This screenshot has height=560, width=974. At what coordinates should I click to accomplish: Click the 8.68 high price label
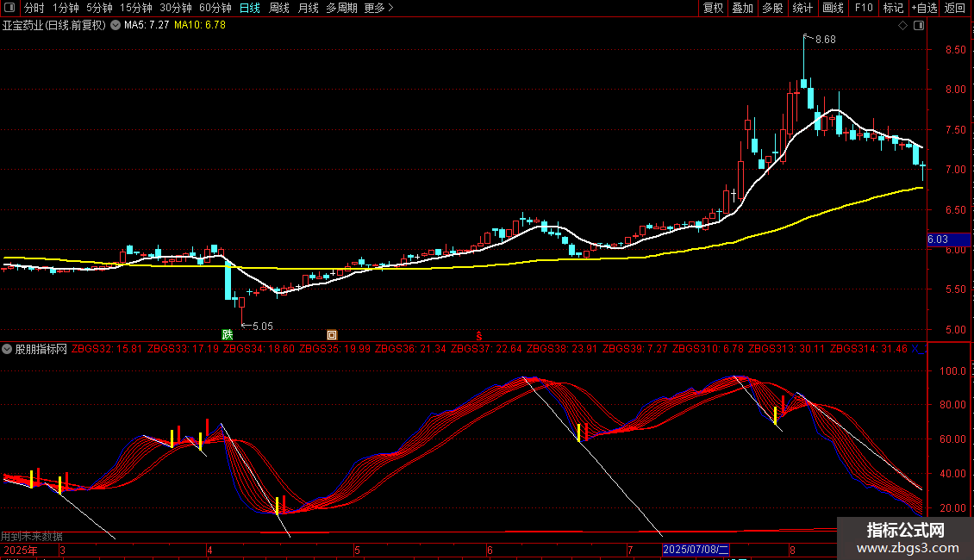tap(826, 39)
